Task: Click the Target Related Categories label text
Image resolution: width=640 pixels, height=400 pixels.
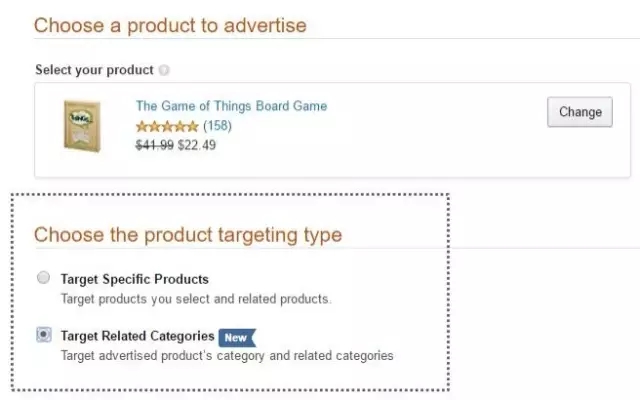Action: click(137, 336)
